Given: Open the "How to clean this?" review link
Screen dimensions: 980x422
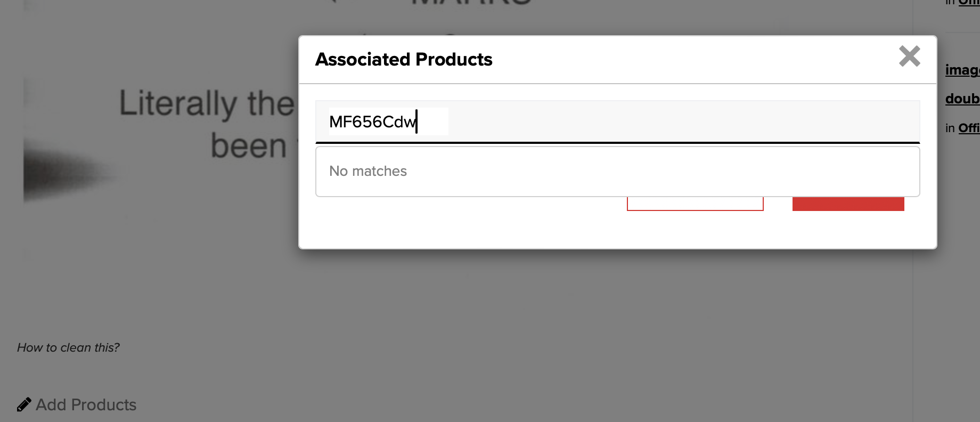Looking at the screenshot, I should coord(68,347).
